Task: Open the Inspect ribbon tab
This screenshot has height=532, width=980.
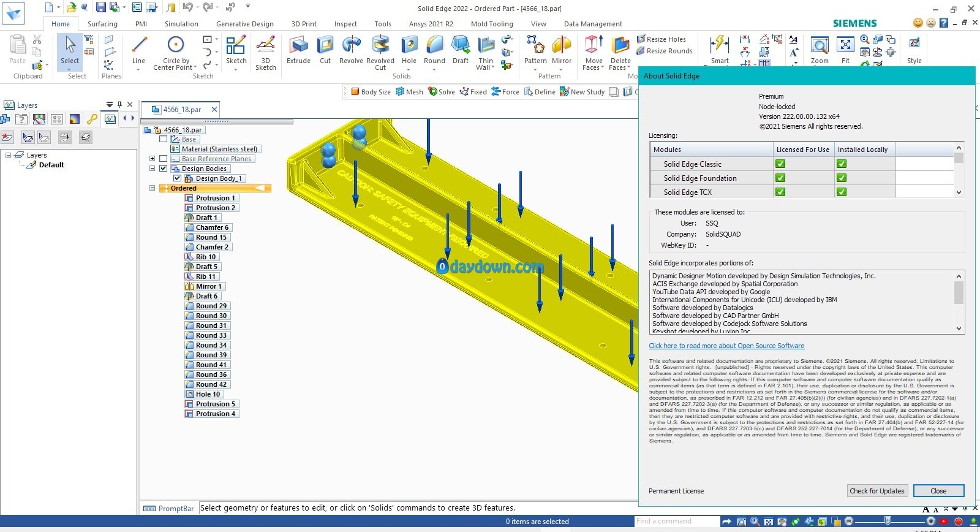Action: coord(345,24)
